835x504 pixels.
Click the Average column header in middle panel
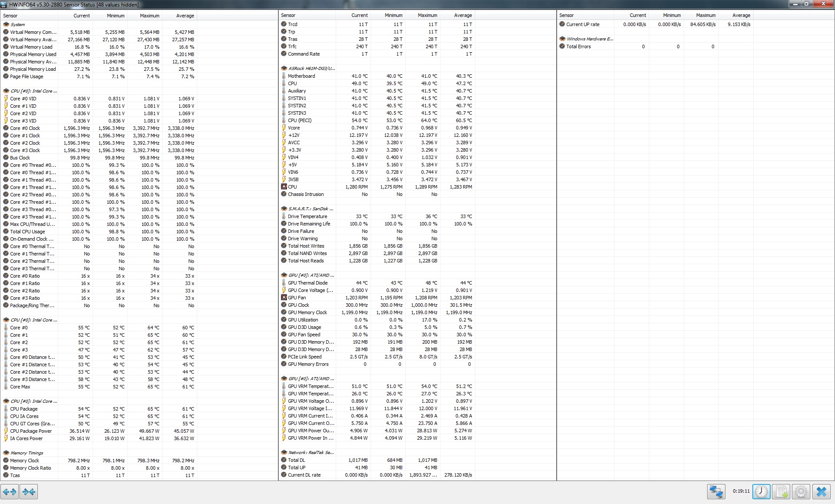coord(463,15)
